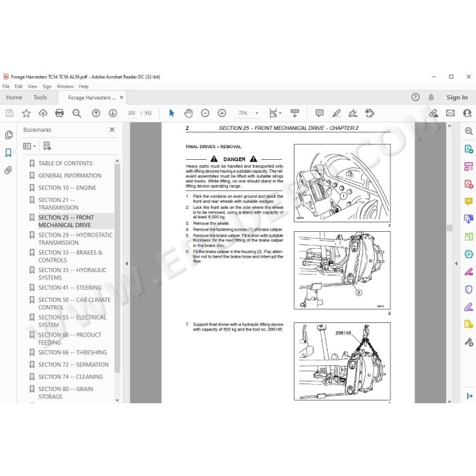
Task: Switch to the Tools tab
Action: [40, 97]
